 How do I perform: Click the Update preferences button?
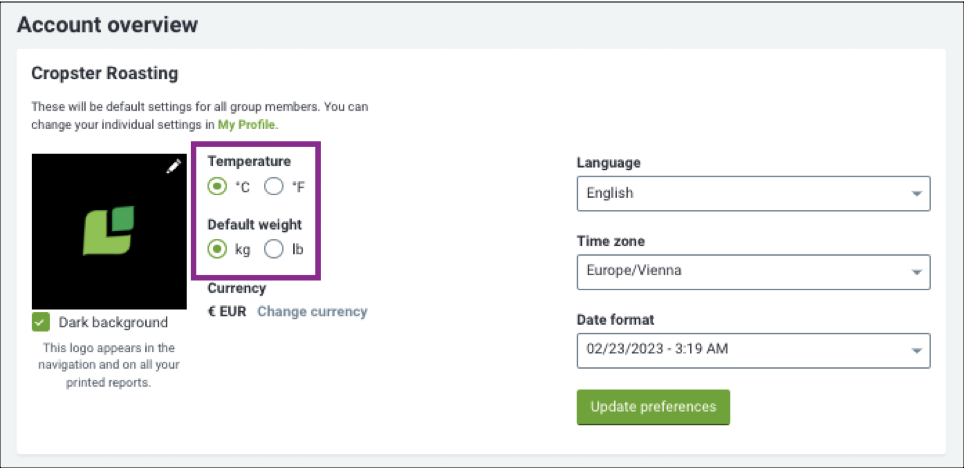[x=653, y=407]
